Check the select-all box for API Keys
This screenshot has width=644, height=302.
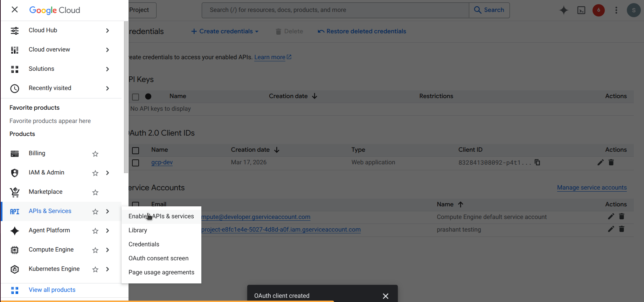(136, 97)
